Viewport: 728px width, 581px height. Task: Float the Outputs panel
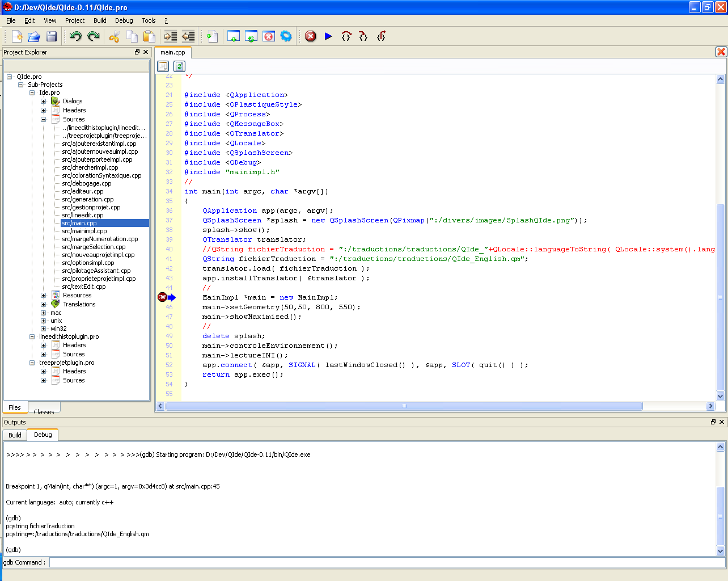pyautogui.click(x=713, y=422)
